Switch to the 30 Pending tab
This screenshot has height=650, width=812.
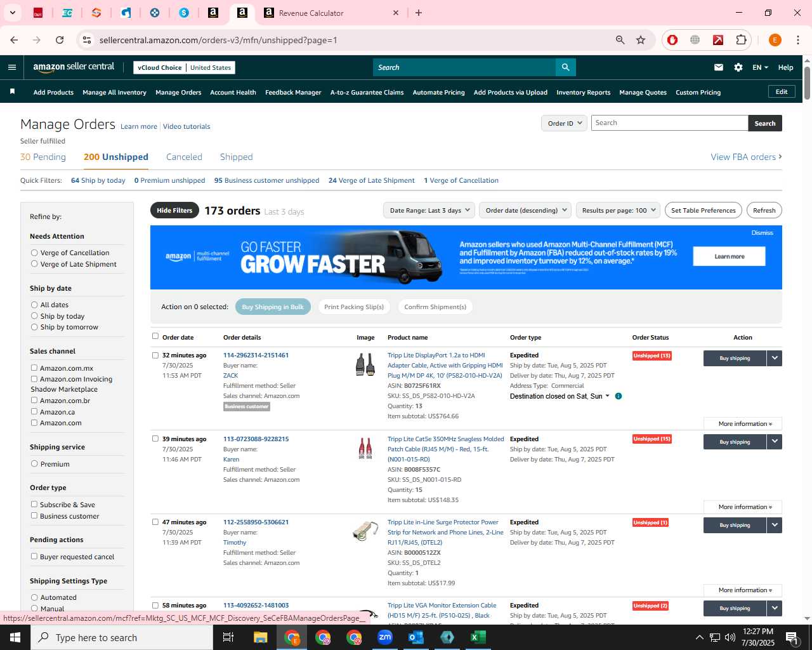click(x=43, y=157)
